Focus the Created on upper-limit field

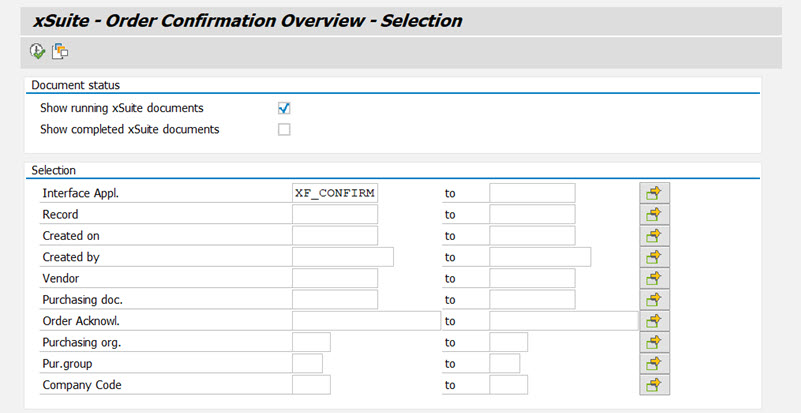pyautogui.click(x=532, y=236)
